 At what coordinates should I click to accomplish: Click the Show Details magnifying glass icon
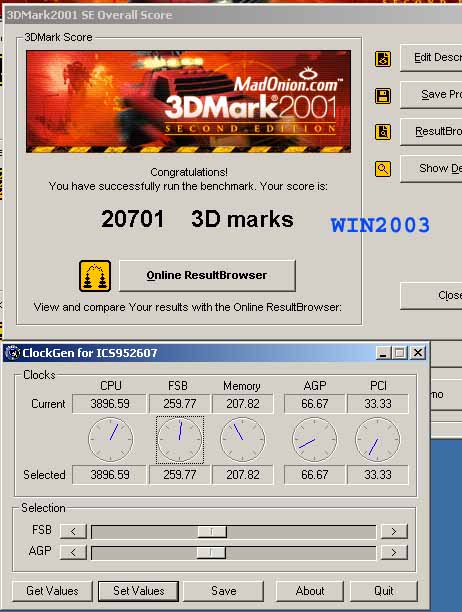pos(383,169)
